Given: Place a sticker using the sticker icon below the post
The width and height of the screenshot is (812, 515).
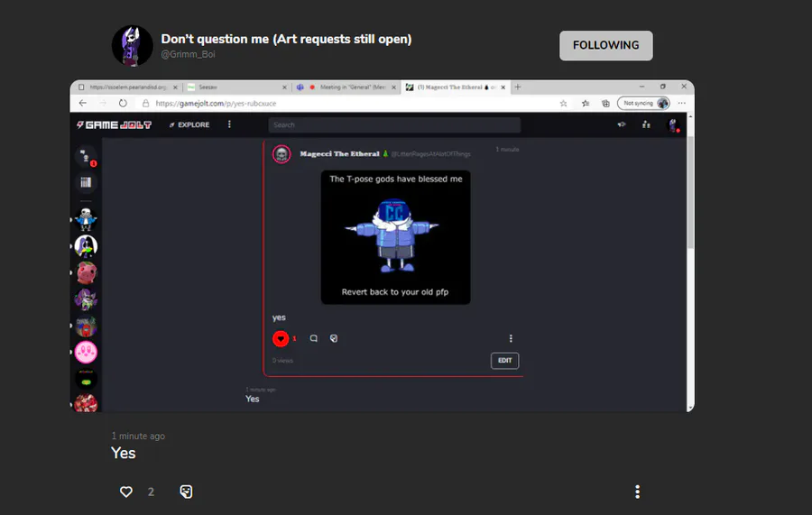Looking at the screenshot, I should pyautogui.click(x=186, y=492).
